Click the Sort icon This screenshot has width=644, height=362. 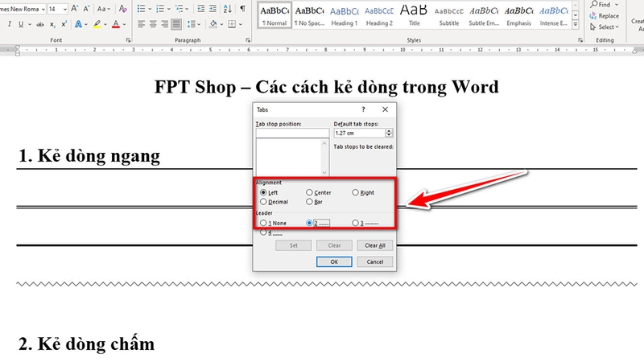tap(227, 9)
